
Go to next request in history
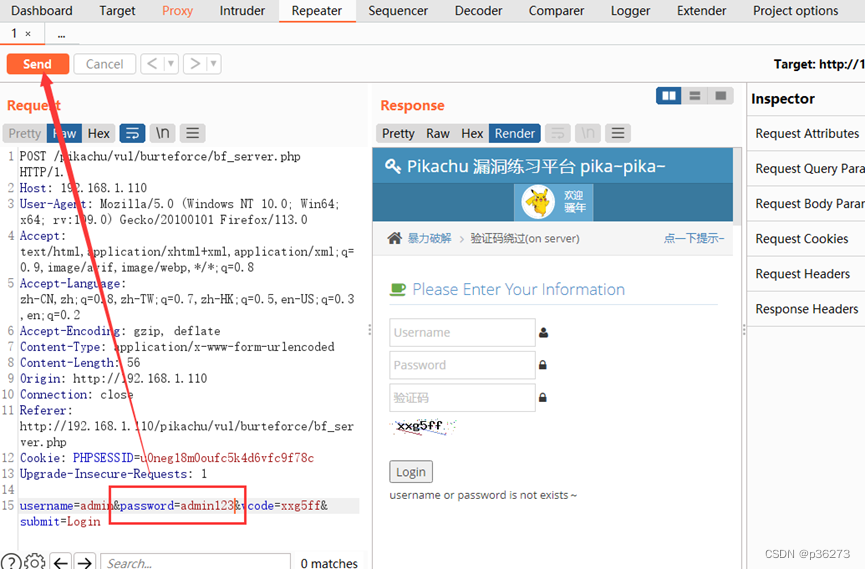[195, 64]
